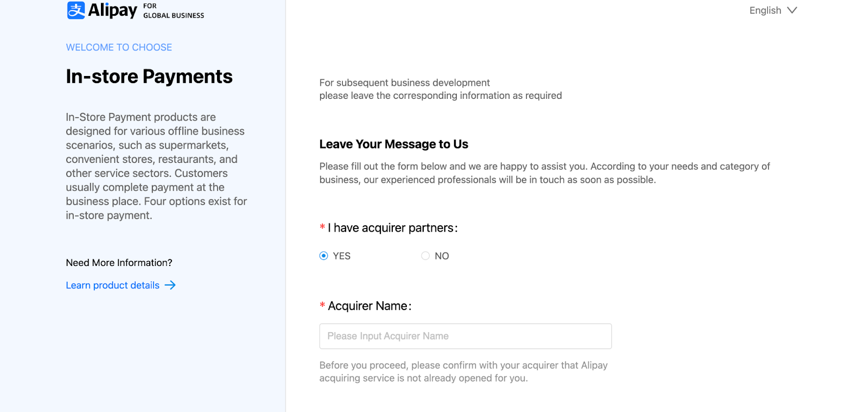Click the 'I have acquirer partners:' label
This screenshot has height=412, width=868.
click(x=393, y=228)
